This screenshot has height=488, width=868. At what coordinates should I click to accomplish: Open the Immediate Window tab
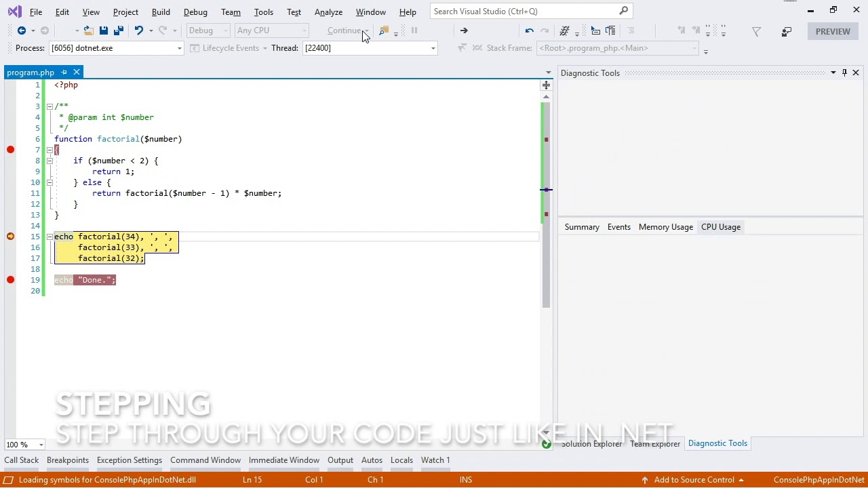tap(284, 460)
